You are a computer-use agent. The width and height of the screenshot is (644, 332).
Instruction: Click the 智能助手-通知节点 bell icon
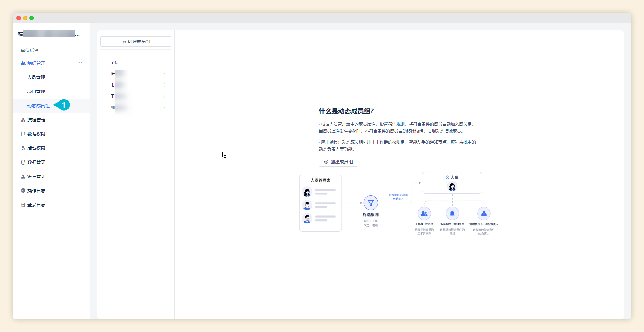coord(452,213)
